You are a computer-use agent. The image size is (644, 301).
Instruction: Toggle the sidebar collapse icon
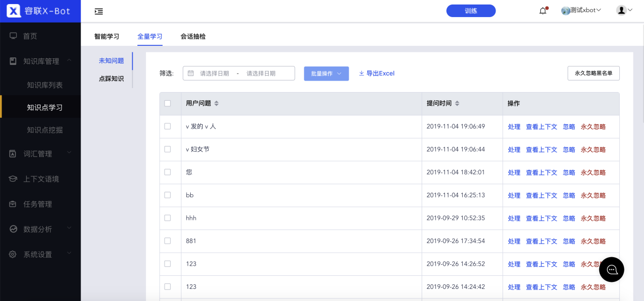coord(99,11)
